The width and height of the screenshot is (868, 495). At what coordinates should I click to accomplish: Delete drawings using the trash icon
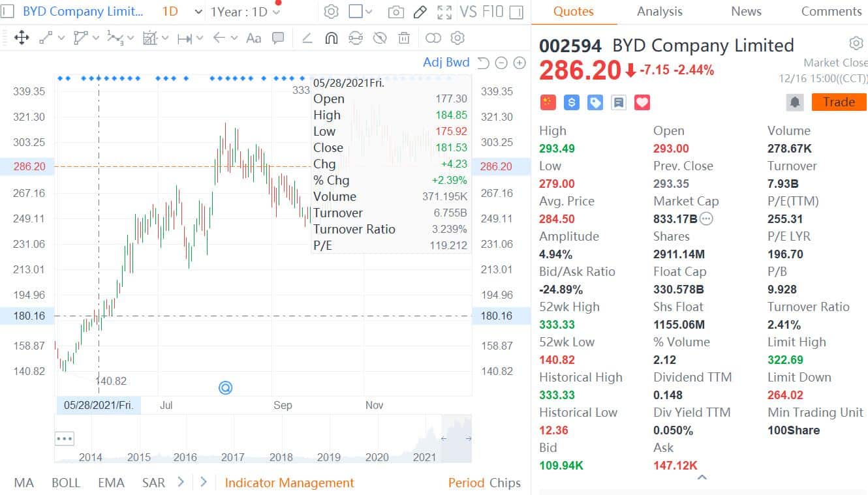pyautogui.click(x=404, y=38)
